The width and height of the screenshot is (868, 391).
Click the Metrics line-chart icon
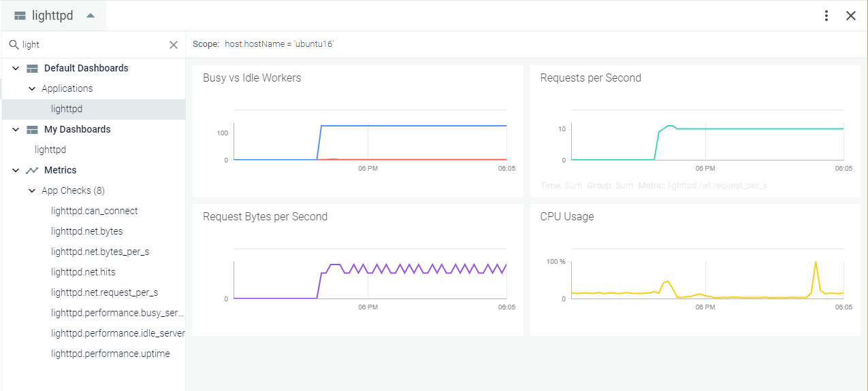point(32,170)
